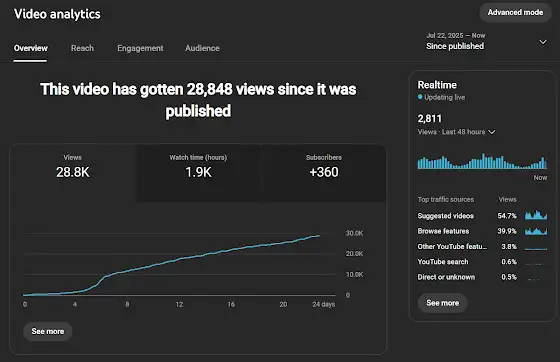Open Advanced mode
Image resolution: width=560 pixels, height=362 pixels.
click(x=515, y=12)
